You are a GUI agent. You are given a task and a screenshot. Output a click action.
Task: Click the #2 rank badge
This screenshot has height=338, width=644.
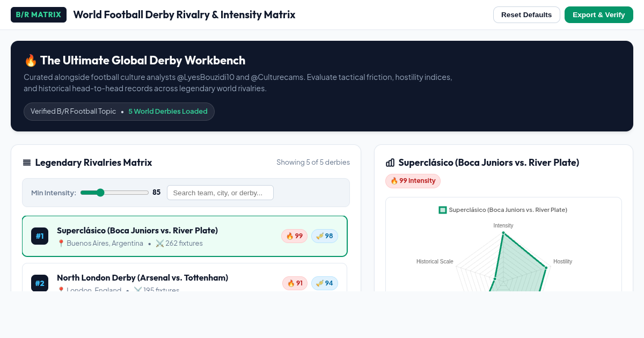coord(40,283)
